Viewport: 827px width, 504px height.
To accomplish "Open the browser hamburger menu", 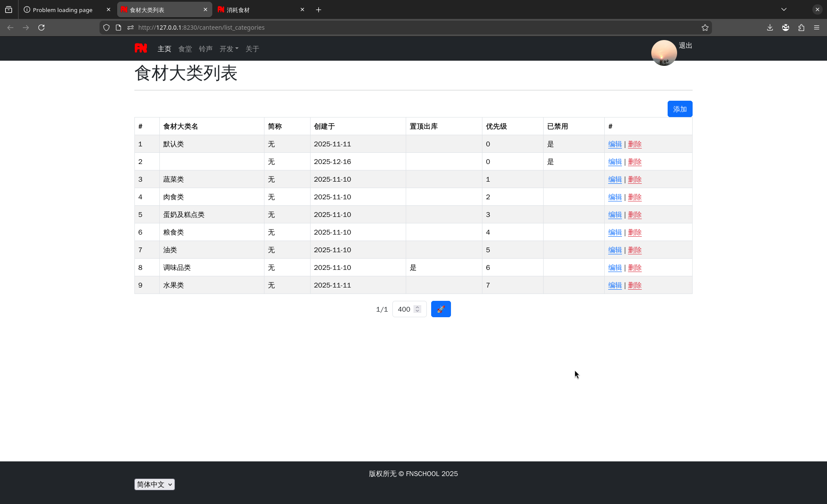I will pyautogui.click(x=817, y=27).
